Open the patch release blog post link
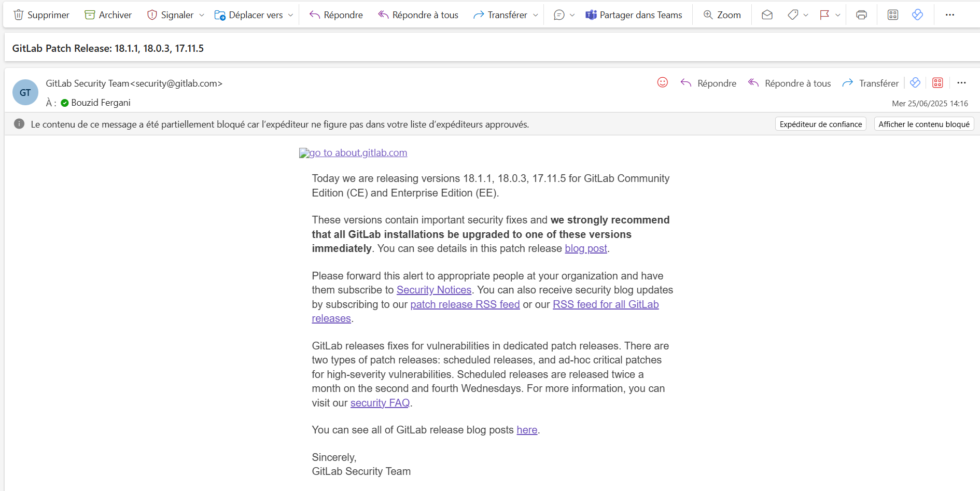The width and height of the screenshot is (980, 491). [x=585, y=249]
